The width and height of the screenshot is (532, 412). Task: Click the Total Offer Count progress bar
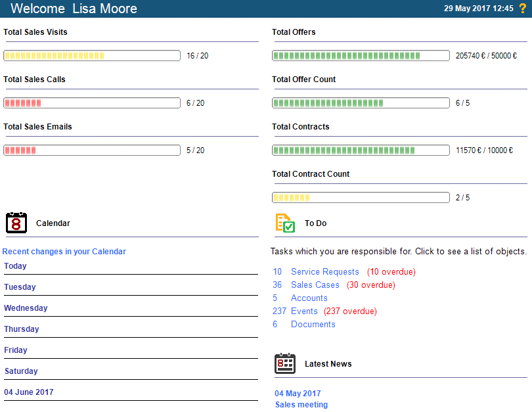coord(361,103)
